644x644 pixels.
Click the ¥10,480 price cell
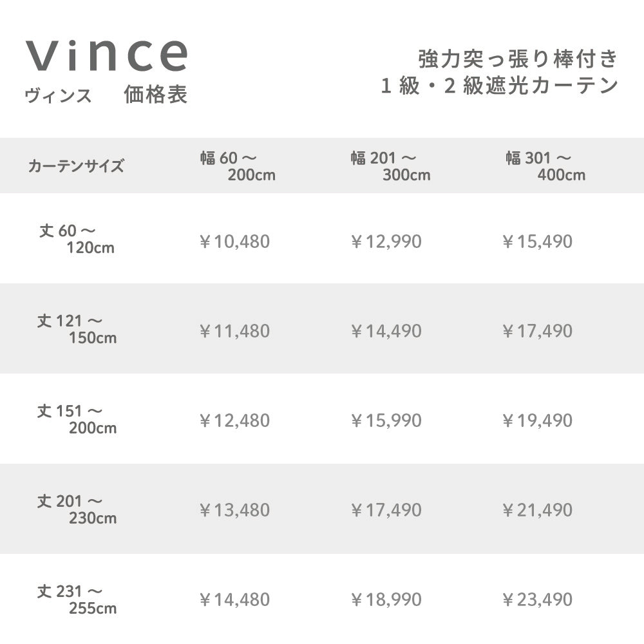(234, 241)
